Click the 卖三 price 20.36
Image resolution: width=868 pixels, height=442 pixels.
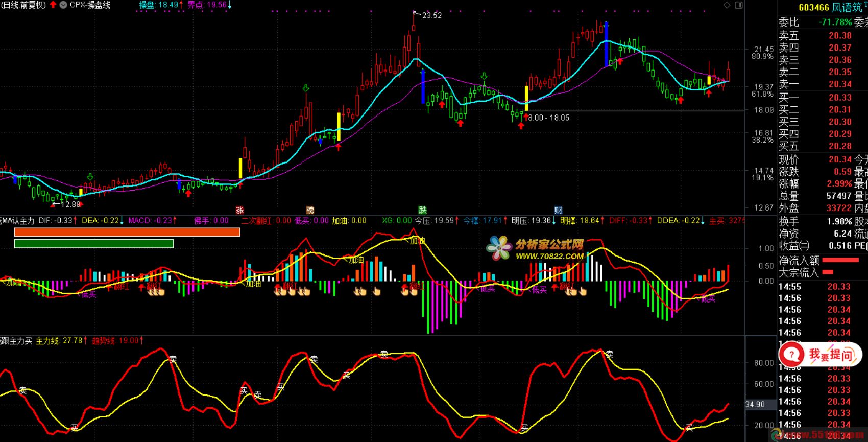840,60
